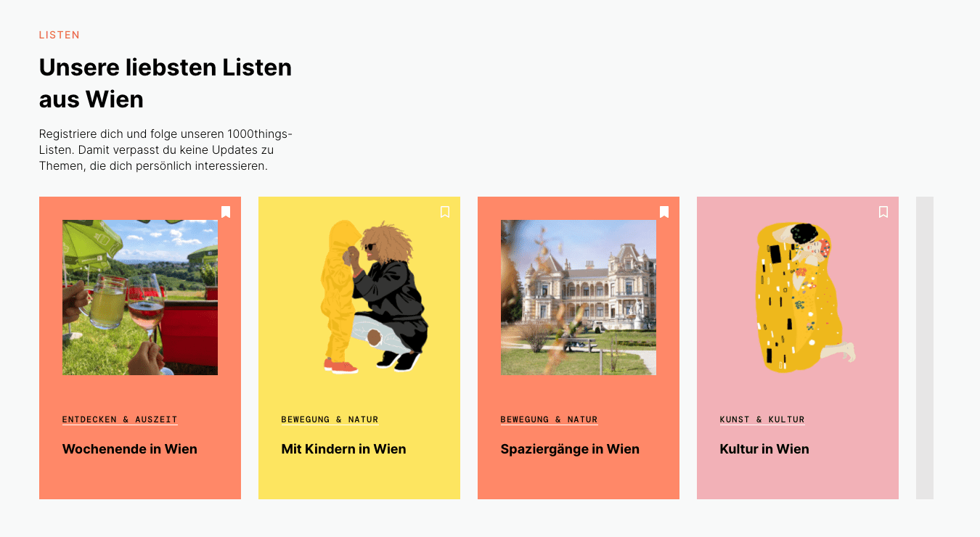This screenshot has height=537, width=980.
Task: Click the villa building photo
Action: (579, 298)
